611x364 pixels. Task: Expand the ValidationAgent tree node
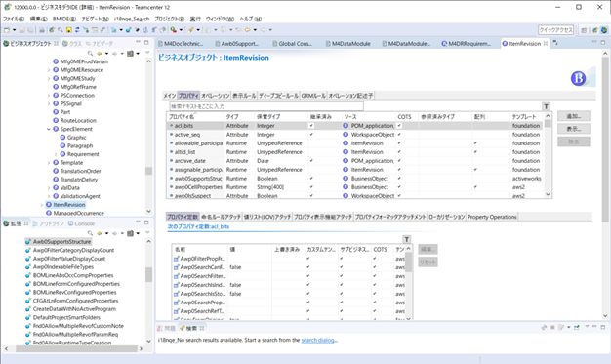pyautogui.click(x=49, y=196)
